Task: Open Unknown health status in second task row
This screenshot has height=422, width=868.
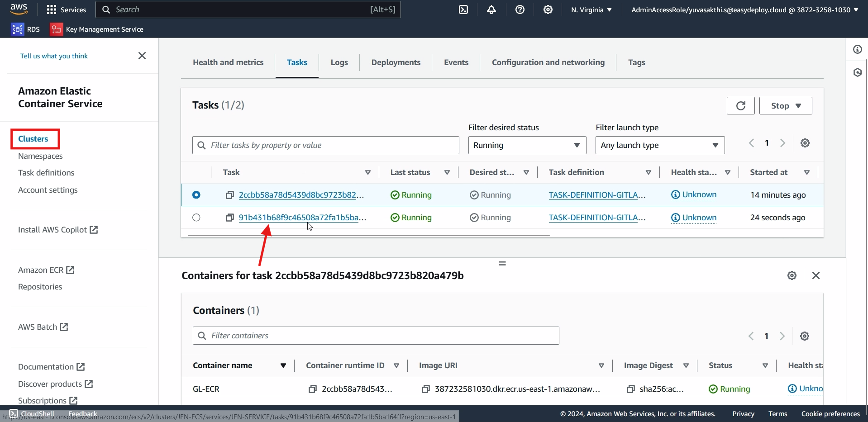Action: click(x=694, y=218)
